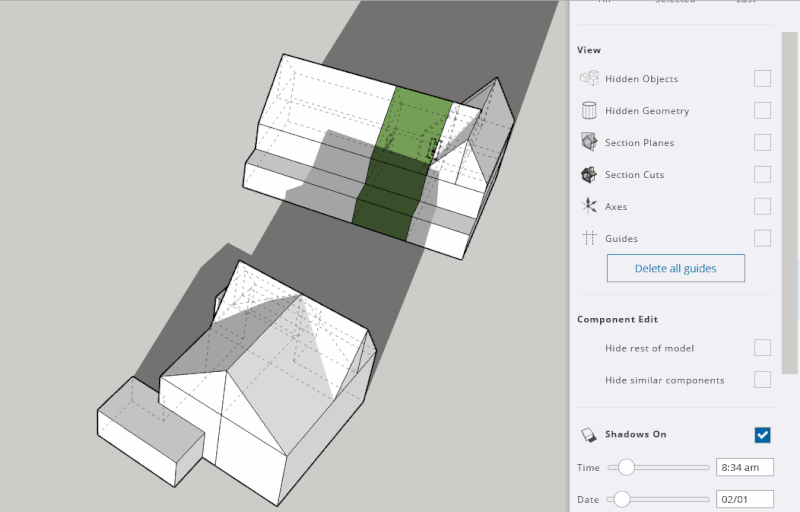Click the Section Cuts icon

589,174
